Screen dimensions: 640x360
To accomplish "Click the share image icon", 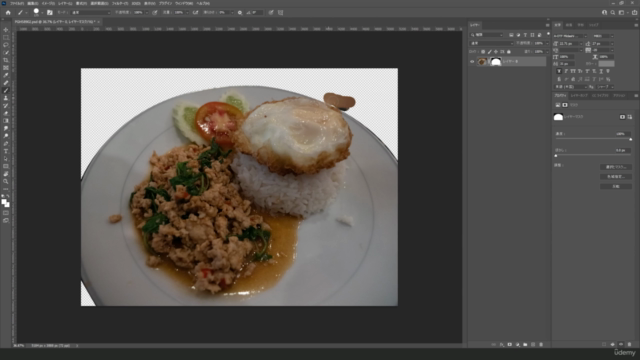I will point(634,13).
